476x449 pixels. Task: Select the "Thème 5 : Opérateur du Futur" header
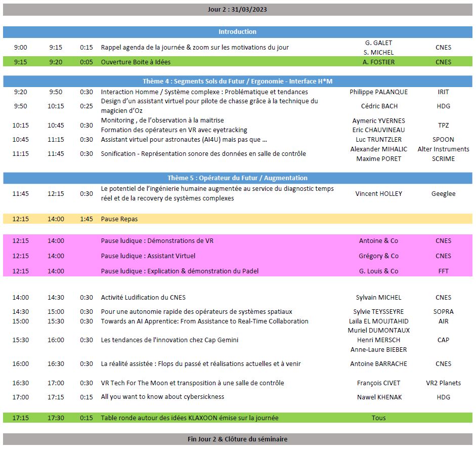click(237, 178)
